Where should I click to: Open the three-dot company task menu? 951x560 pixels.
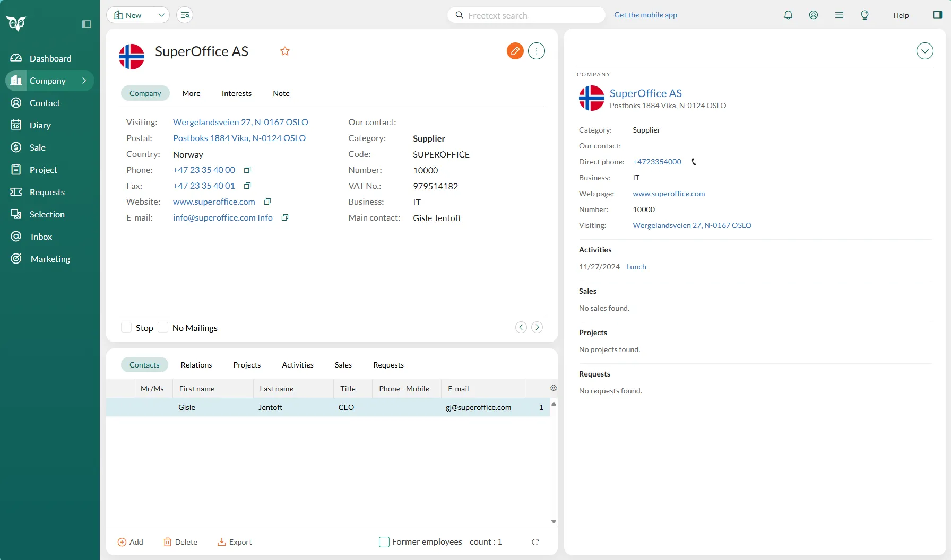537,51
